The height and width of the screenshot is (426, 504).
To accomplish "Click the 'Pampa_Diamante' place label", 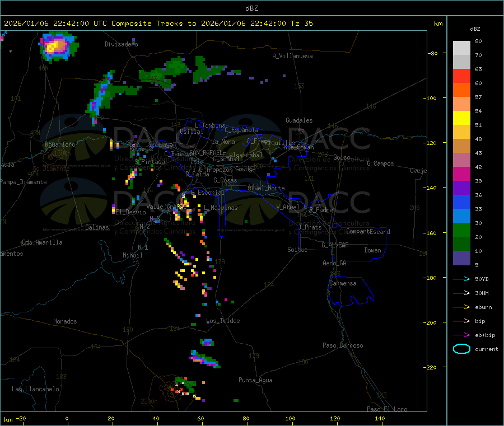I will click(x=23, y=182).
